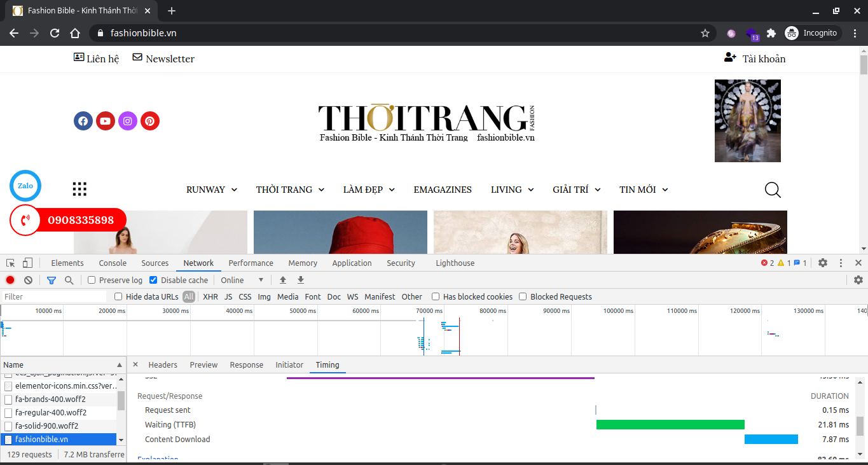Open the Facebook social icon
This screenshot has height=465, width=868.
click(83, 121)
